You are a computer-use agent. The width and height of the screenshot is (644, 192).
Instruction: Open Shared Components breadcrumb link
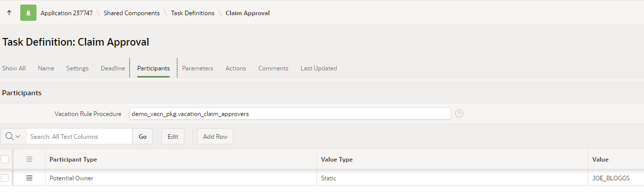coord(132,13)
